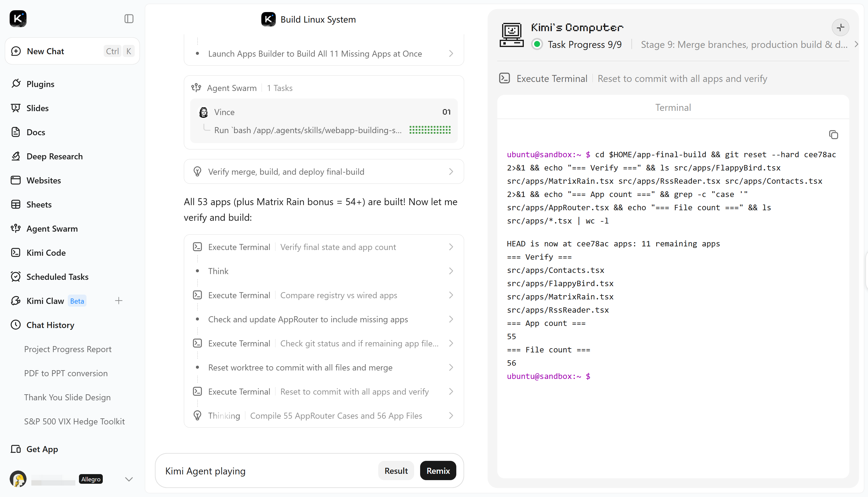Click lightbulb icon on Thinking Compile row

pos(197,415)
